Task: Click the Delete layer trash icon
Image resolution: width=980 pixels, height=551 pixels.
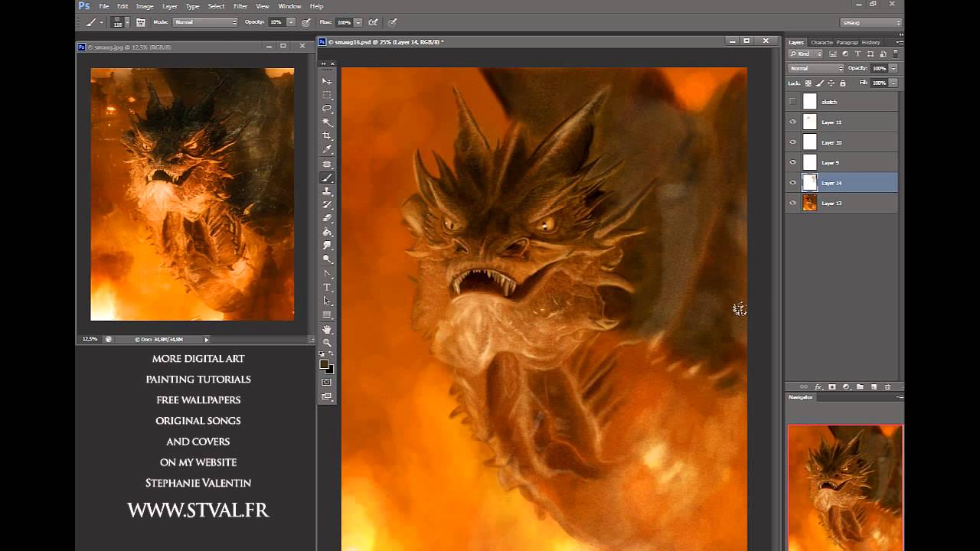Action: coord(887,387)
